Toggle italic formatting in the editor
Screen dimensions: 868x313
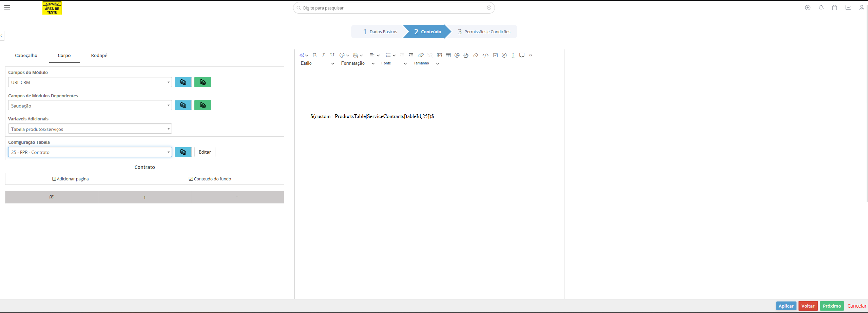[323, 55]
